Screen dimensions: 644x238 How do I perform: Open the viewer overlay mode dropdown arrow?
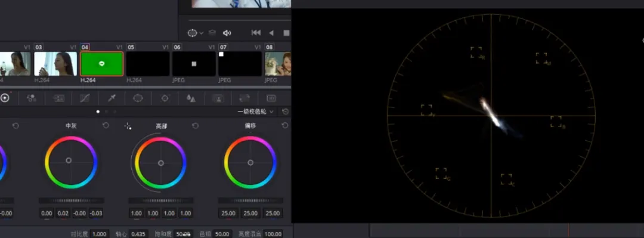(x=202, y=33)
